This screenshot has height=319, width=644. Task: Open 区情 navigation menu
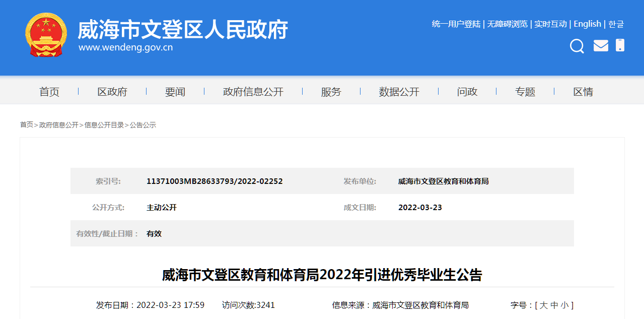[x=583, y=92]
